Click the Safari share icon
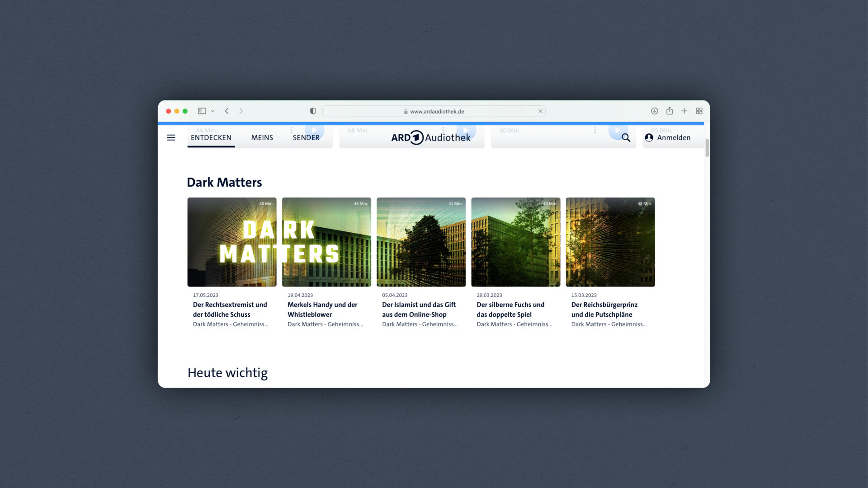868x488 pixels. click(x=670, y=111)
